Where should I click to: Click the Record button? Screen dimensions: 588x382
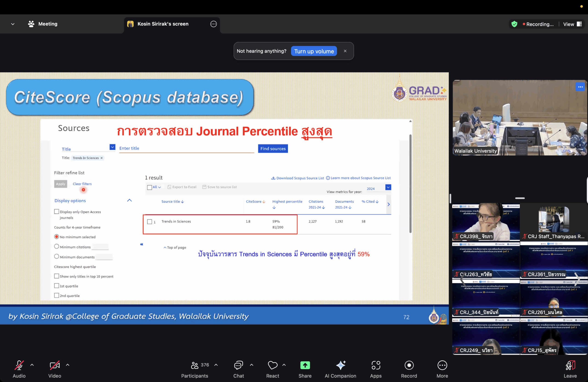tap(409, 365)
